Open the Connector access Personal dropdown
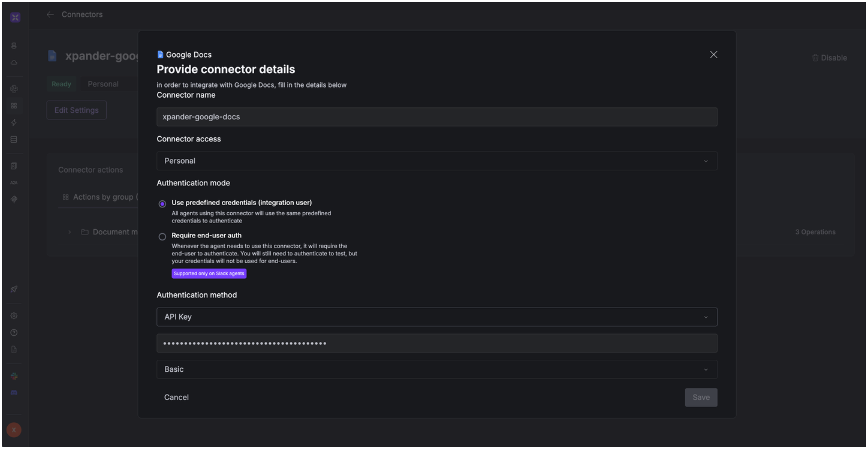The width and height of the screenshot is (868, 449). pos(437,161)
